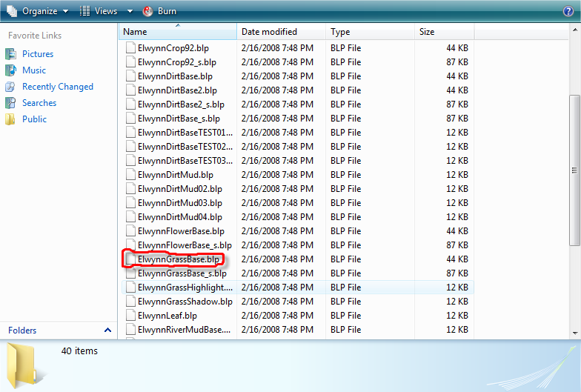Select file ElwynnDirtBase_s.blp
581x392 pixels.
tap(179, 119)
